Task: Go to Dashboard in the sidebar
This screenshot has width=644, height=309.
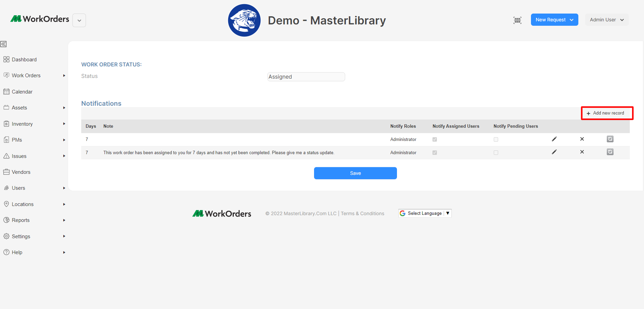Action: (x=24, y=60)
